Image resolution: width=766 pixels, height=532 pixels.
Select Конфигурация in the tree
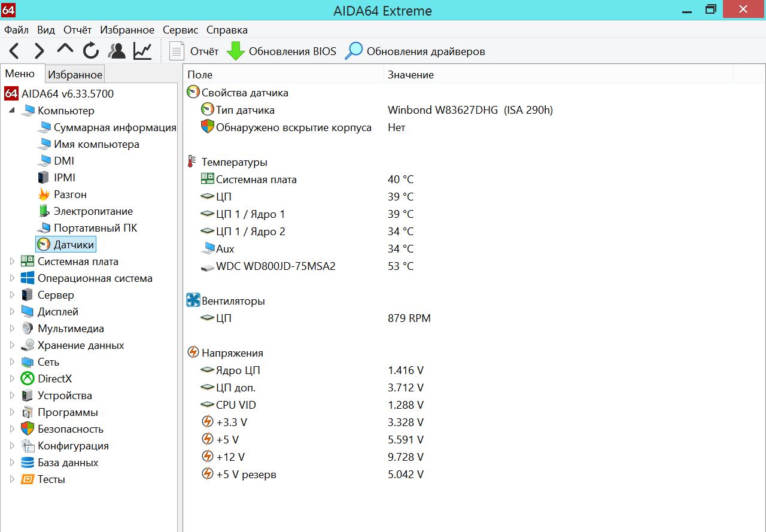[73, 446]
